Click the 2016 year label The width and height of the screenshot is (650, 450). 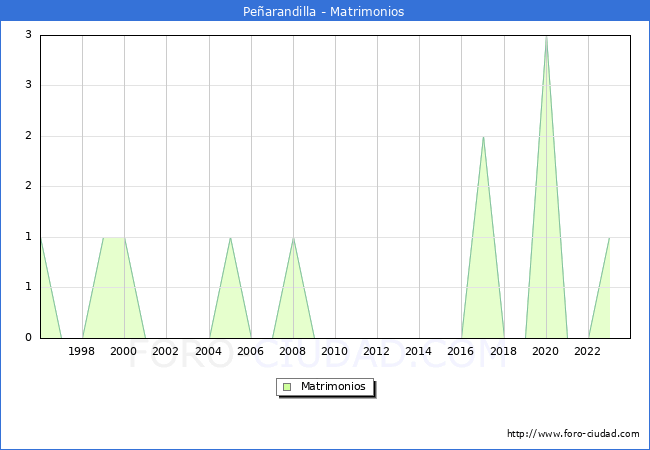(x=461, y=351)
